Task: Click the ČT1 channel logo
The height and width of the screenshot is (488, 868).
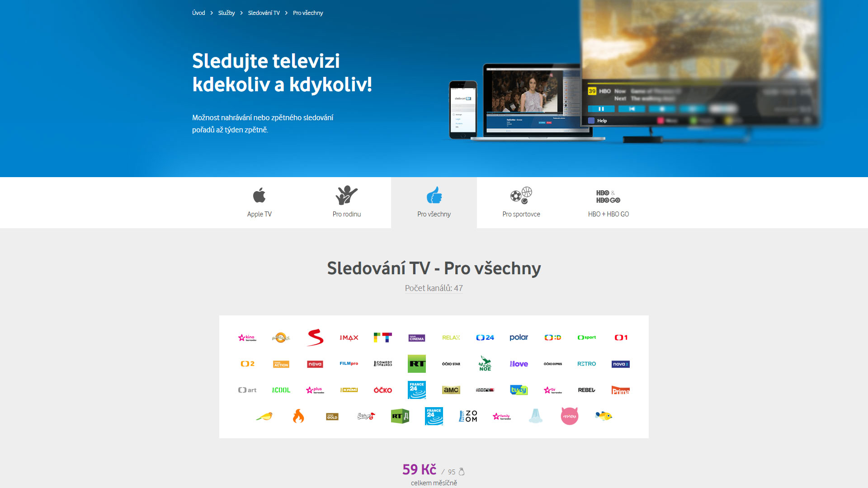Action: coord(621,337)
